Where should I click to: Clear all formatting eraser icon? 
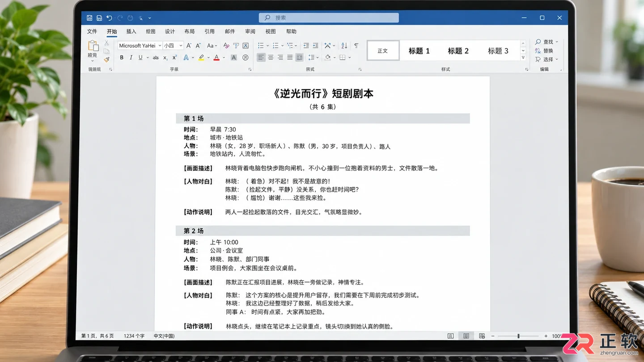pyautogui.click(x=226, y=46)
